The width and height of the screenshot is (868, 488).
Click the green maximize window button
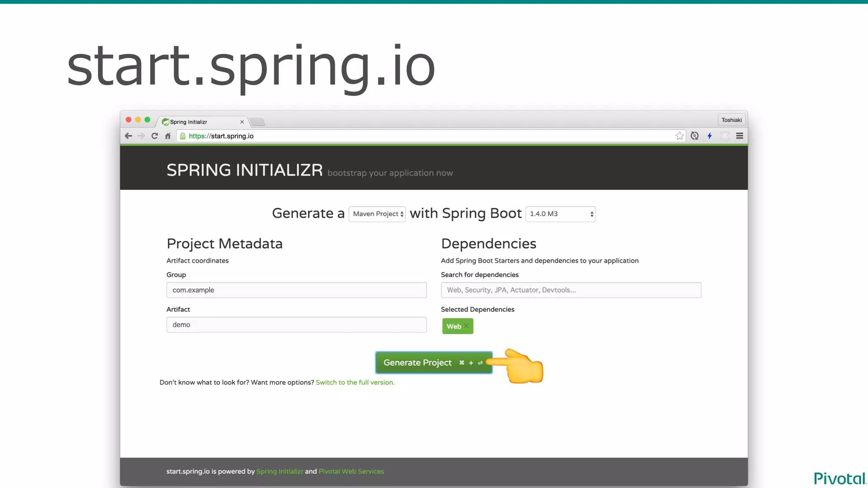(x=147, y=120)
